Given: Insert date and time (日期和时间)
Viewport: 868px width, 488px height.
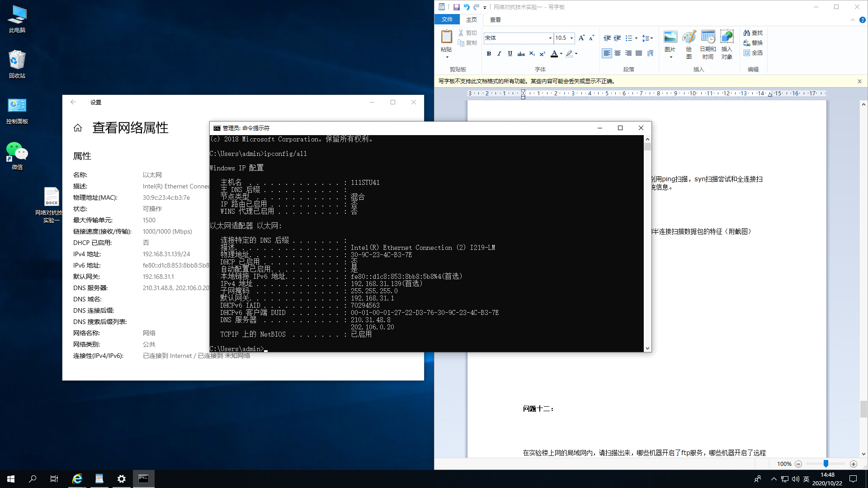Looking at the screenshot, I should tap(708, 44).
